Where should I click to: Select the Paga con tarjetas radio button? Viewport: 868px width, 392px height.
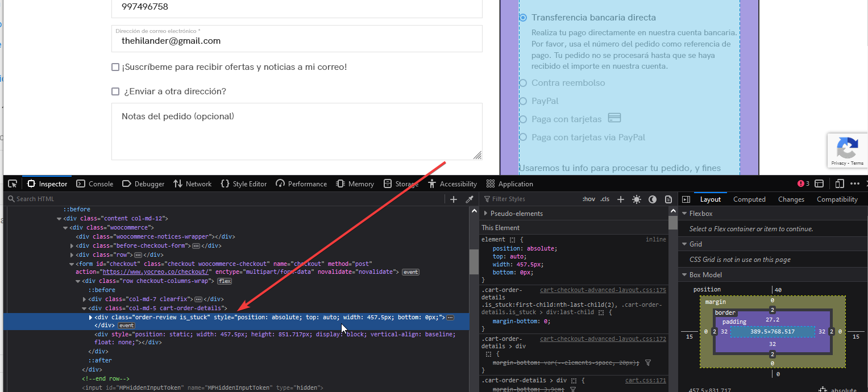pyautogui.click(x=523, y=119)
